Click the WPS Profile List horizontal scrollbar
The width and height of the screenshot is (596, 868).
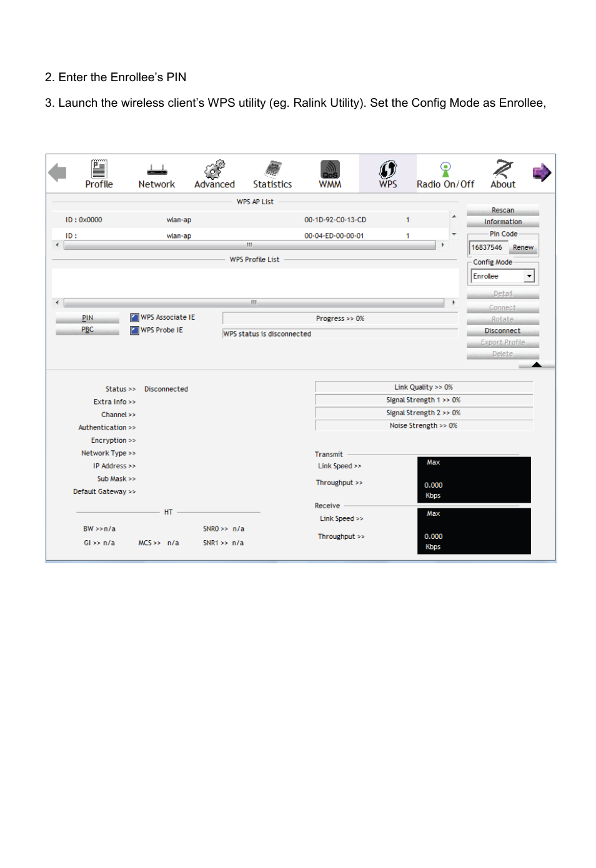click(x=254, y=302)
